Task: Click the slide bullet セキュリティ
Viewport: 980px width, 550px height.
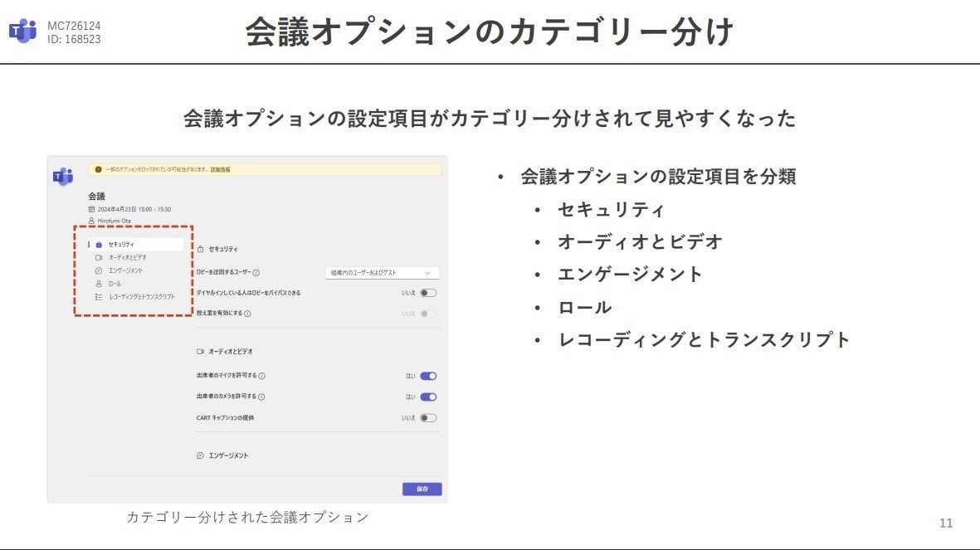Action: point(611,209)
